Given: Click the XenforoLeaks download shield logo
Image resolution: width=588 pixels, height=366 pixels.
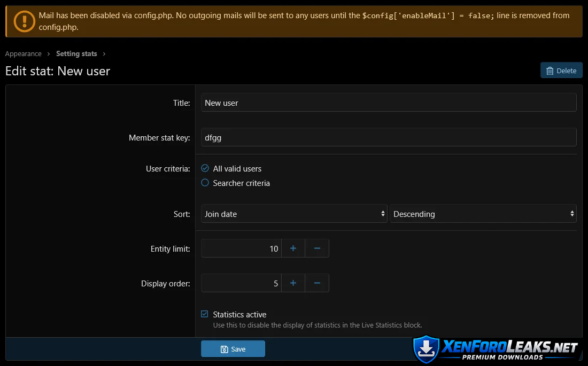Looking at the screenshot, I should tap(427, 349).
